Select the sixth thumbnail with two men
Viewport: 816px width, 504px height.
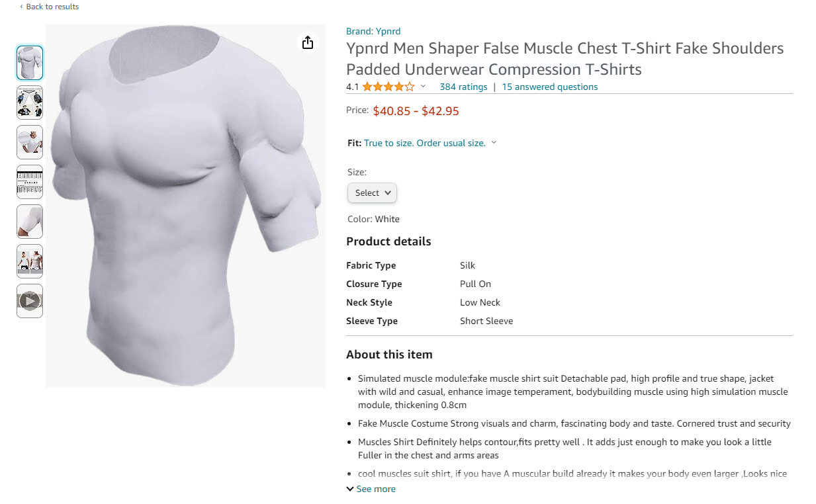pyautogui.click(x=30, y=261)
